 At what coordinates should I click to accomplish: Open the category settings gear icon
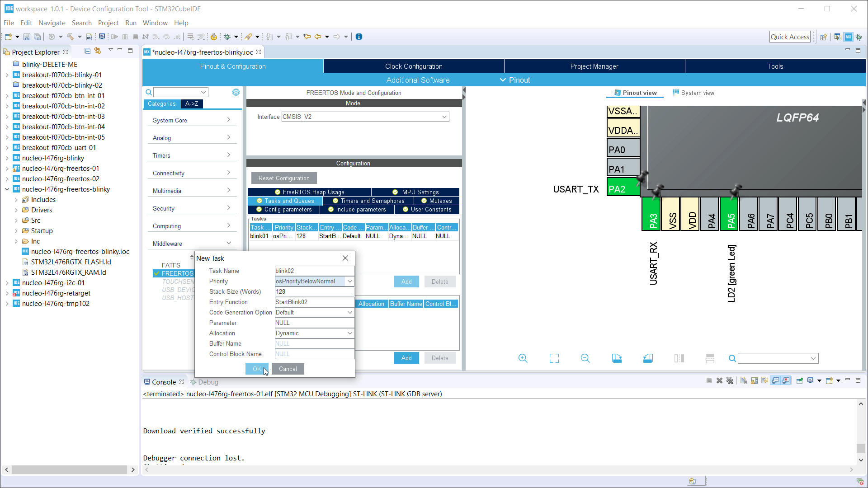tap(236, 92)
